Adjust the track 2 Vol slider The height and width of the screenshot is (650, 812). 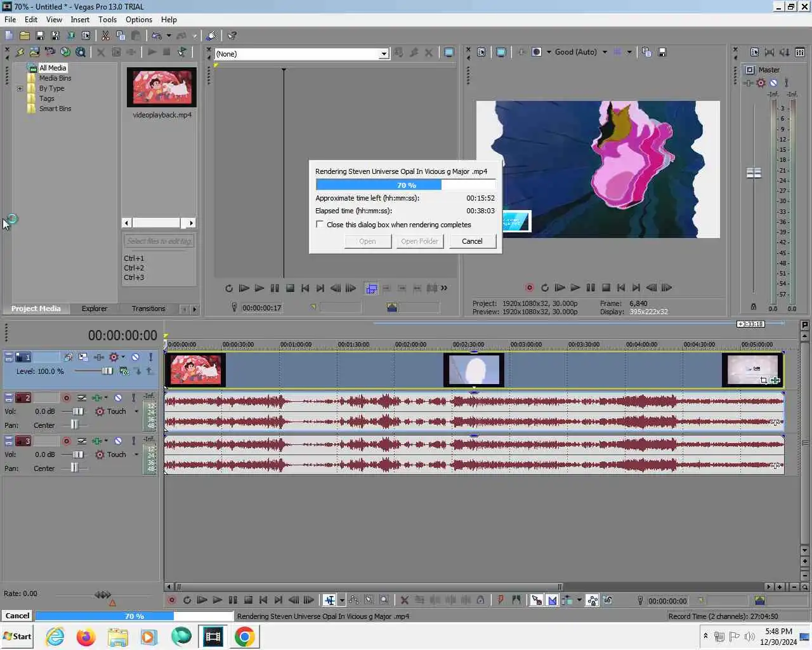tap(77, 411)
